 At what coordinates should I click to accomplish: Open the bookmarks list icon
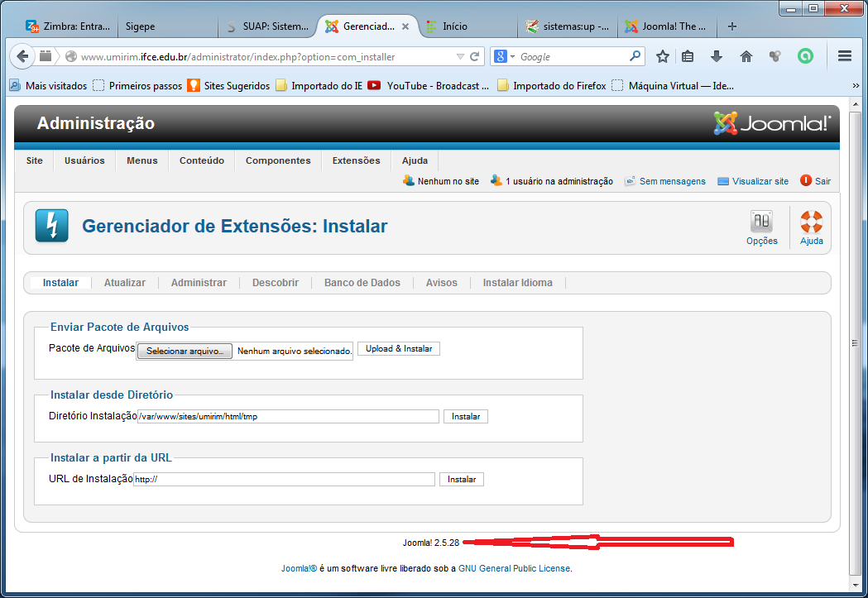(x=688, y=56)
